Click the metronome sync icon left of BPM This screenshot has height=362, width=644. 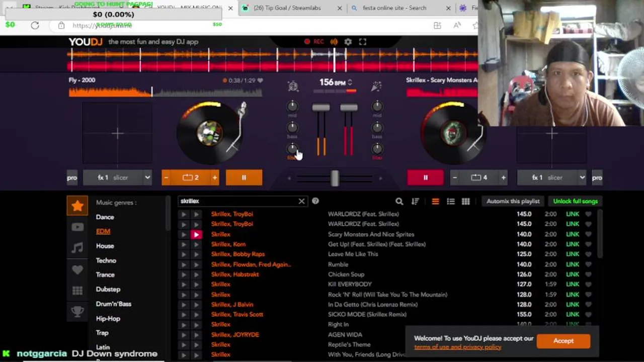[x=293, y=86]
